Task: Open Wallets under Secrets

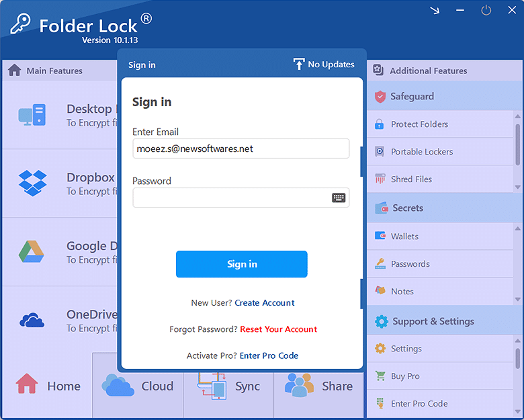Action: click(x=404, y=237)
